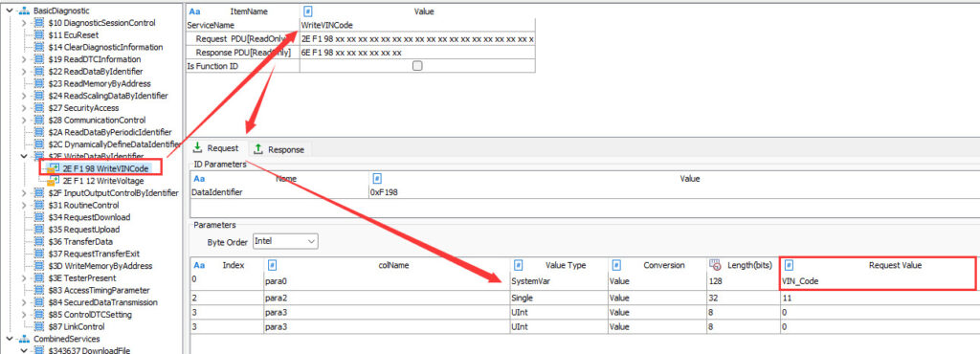This screenshot has width=980, height=354.
Task: Click the 2E F1 12 WriteVoltage item icon
Action: (x=54, y=181)
